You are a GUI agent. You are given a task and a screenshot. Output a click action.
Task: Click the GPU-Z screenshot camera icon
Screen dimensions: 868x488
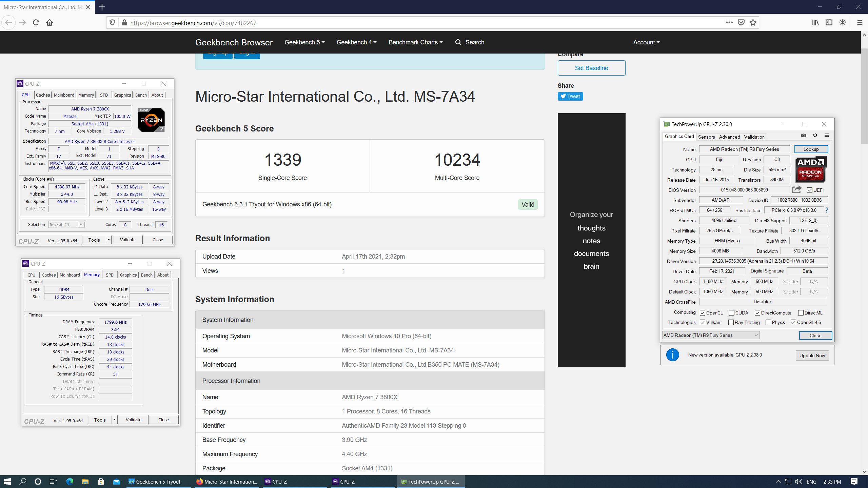[804, 136]
